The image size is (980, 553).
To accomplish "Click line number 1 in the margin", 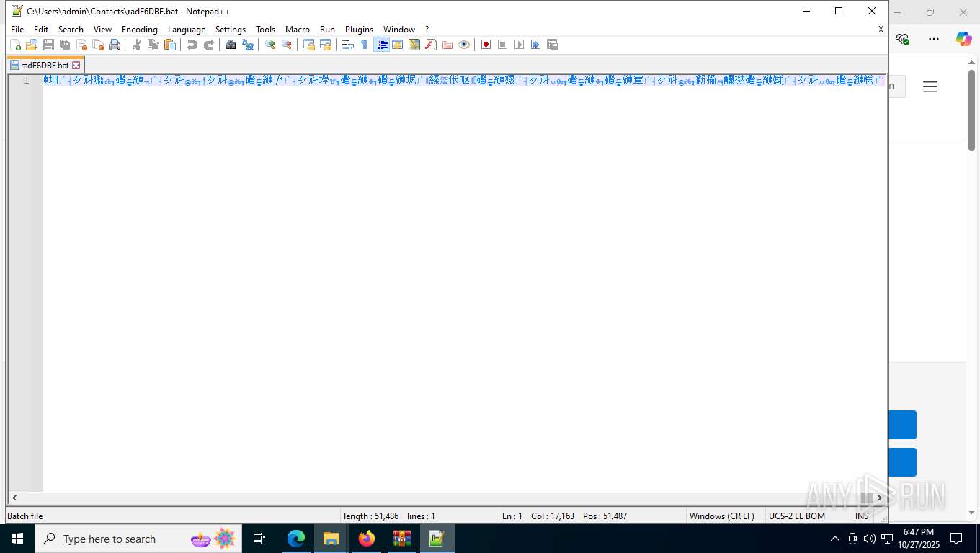I will tap(27, 80).
